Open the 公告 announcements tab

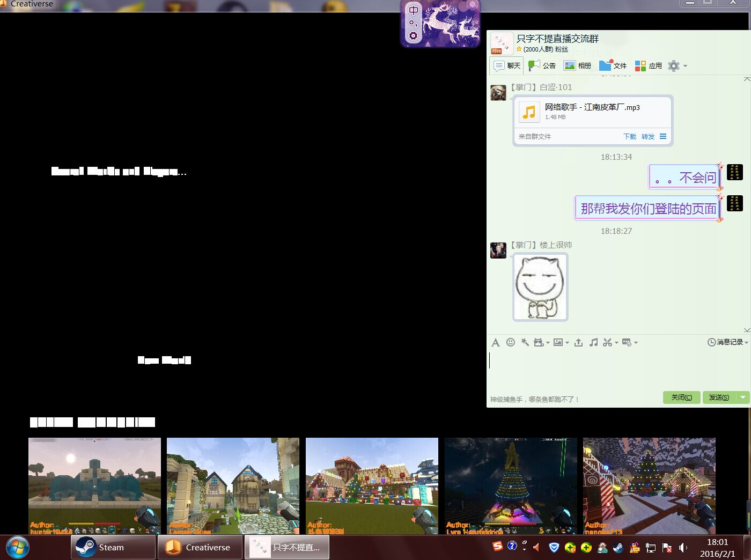(542, 65)
